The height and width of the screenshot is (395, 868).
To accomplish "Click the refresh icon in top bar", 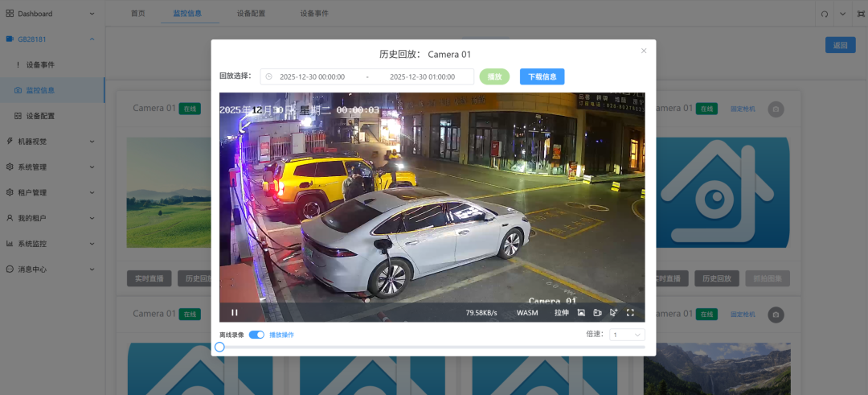I will pos(824,14).
